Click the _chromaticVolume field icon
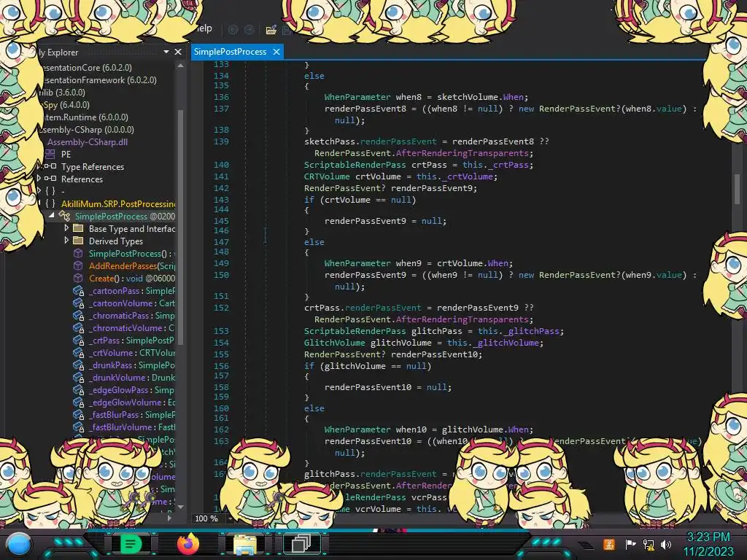Viewport: 747px width, 560px height. [78, 327]
